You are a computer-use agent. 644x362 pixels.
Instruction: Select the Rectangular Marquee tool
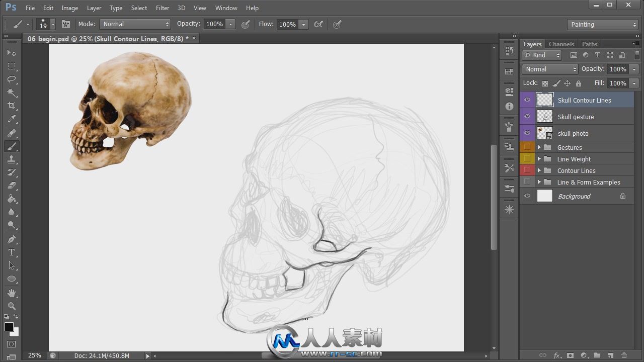pyautogui.click(x=12, y=66)
